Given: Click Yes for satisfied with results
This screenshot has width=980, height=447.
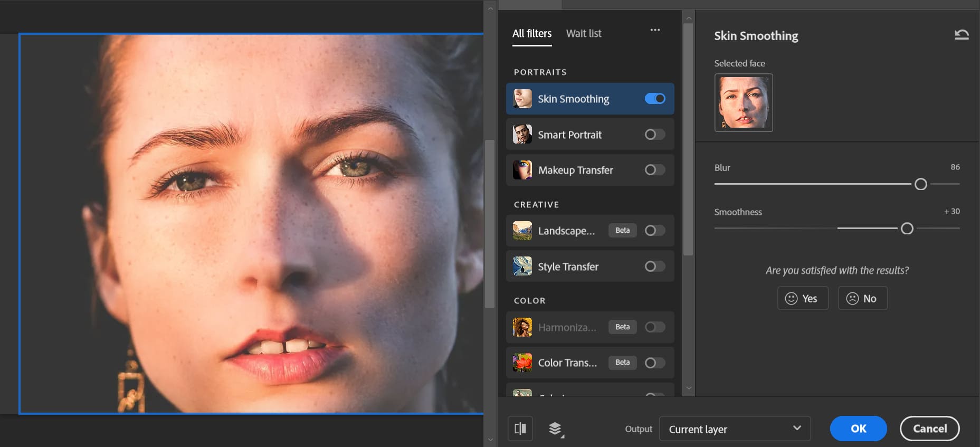Looking at the screenshot, I should point(803,298).
